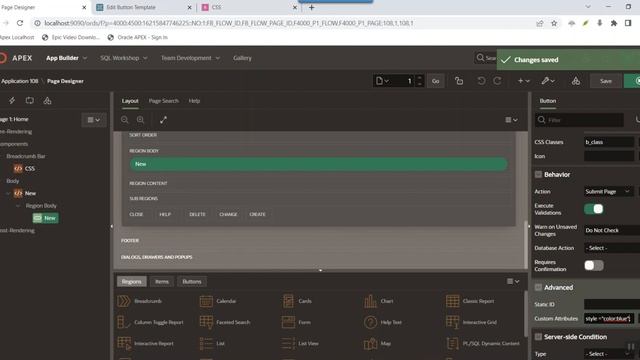Viewport: 640px width, 360px height.
Task: Open the Warn on Unsaved Changes dropdown
Action: pyautogui.click(x=612, y=230)
